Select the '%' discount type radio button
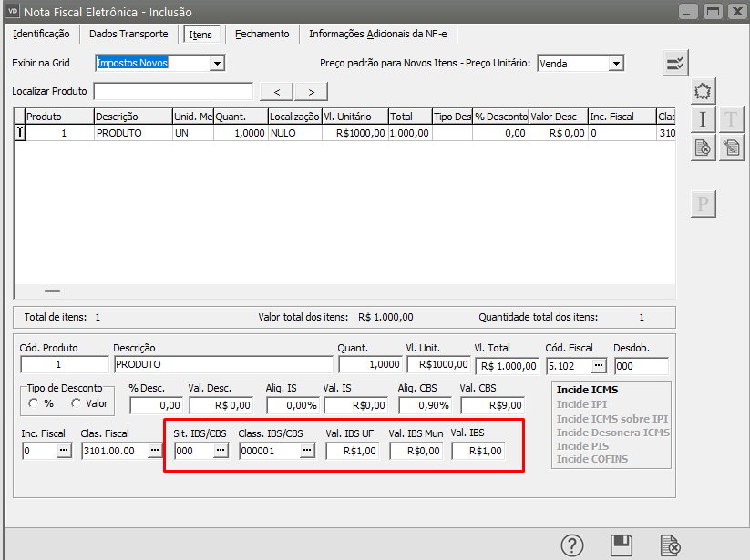This screenshot has height=560, width=750. (x=35, y=403)
